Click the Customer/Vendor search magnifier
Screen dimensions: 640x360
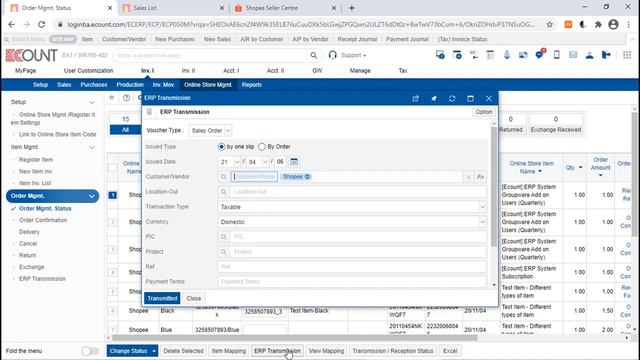click(x=224, y=177)
